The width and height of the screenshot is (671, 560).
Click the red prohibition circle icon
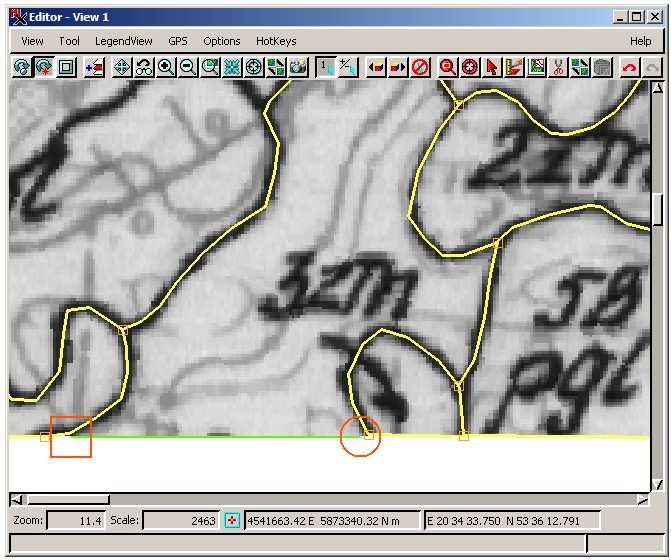420,67
